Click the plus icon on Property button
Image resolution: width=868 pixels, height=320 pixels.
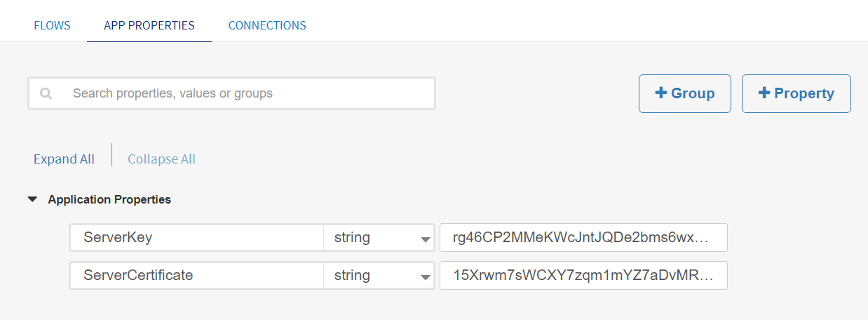click(x=764, y=93)
